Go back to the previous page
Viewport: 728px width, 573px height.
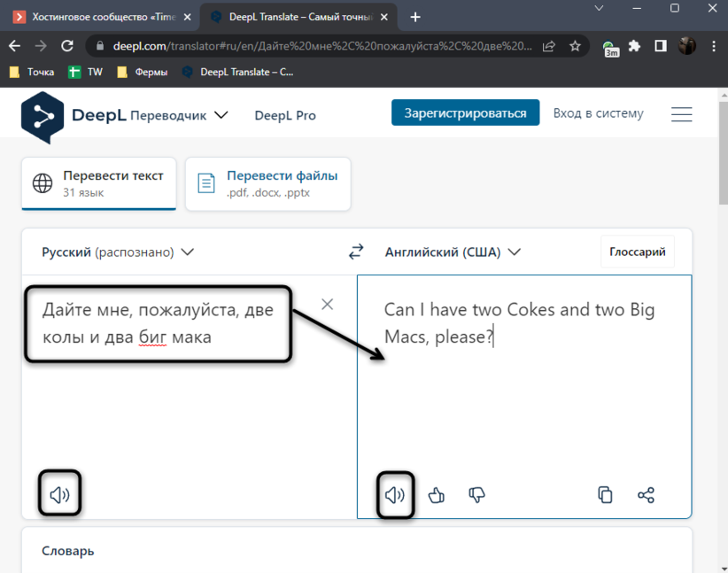pos(14,46)
